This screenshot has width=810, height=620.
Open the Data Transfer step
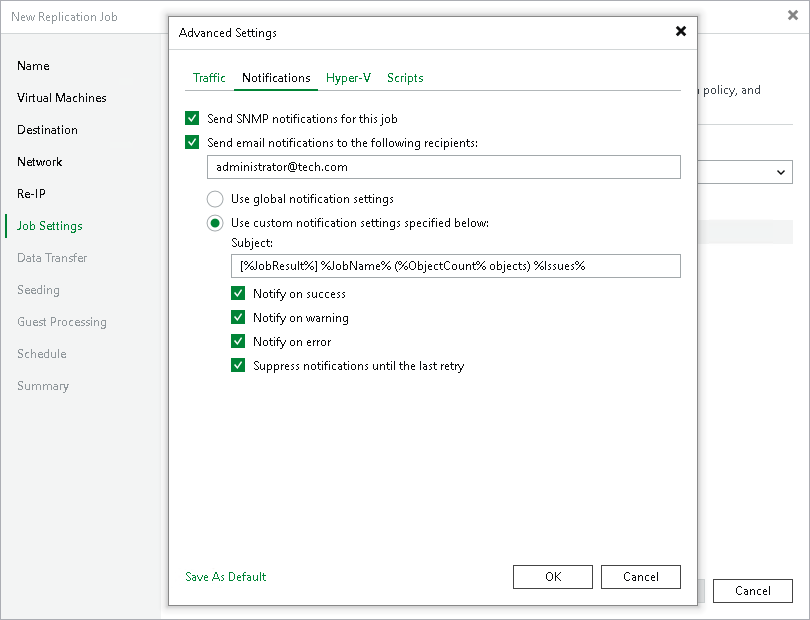click(52, 258)
